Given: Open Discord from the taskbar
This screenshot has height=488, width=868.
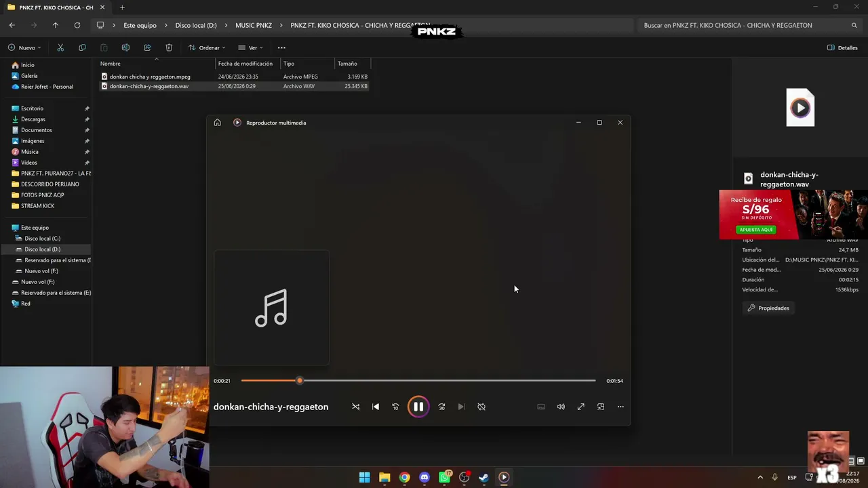Looking at the screenshot, I should tap(425, 477).
